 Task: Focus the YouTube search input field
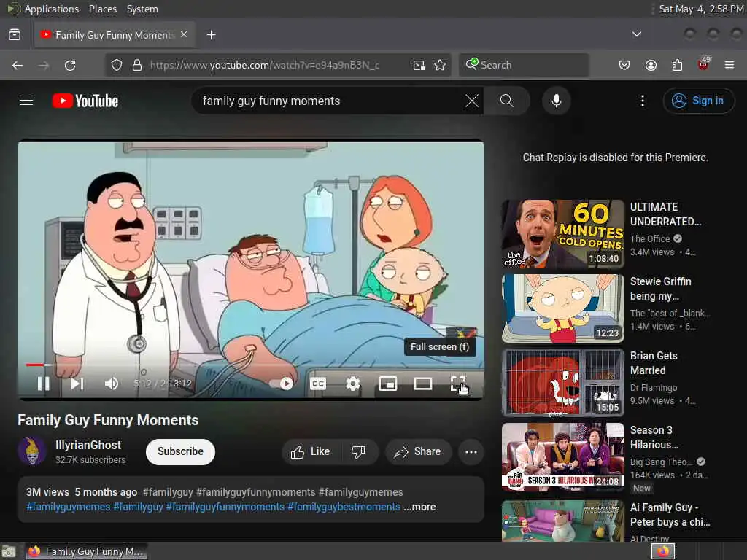pos(329,101)
